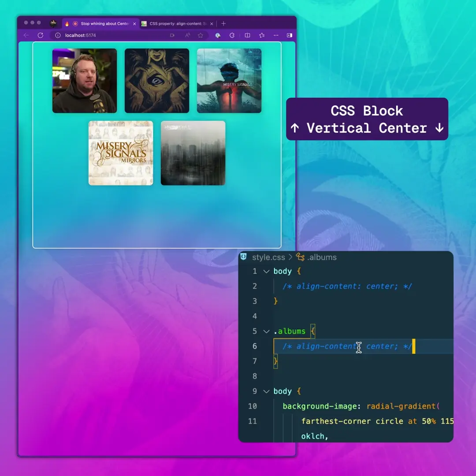Viewport: 476px width, 476px height.
Task: Switch to the 'CSS property: align-content' tab
Action: [x=176, y=23]
